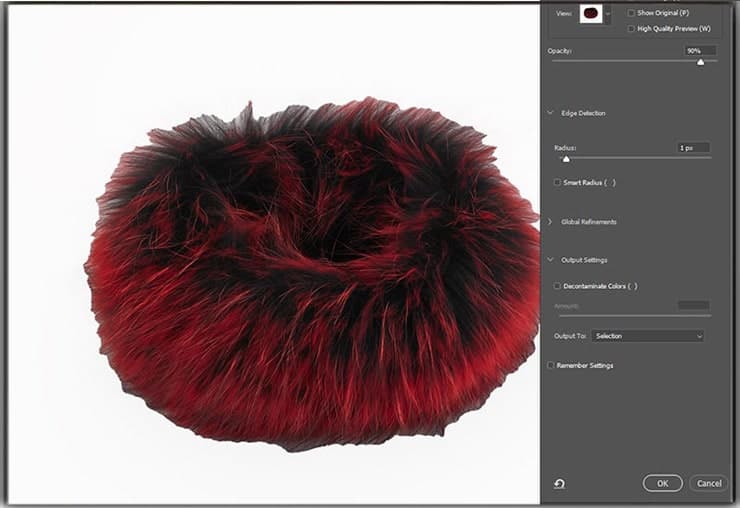Expand the Global Refinements section

click(550, 222)
